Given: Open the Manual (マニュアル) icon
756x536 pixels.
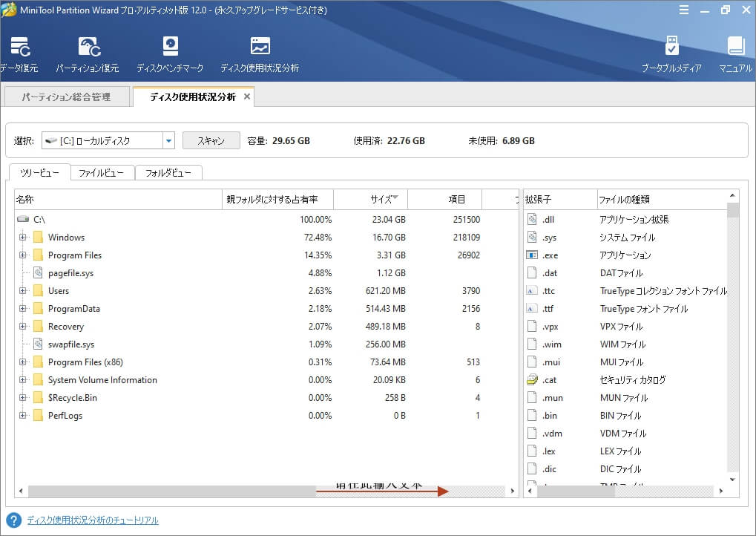Looking at the screenshot, I should click(736, 54).
